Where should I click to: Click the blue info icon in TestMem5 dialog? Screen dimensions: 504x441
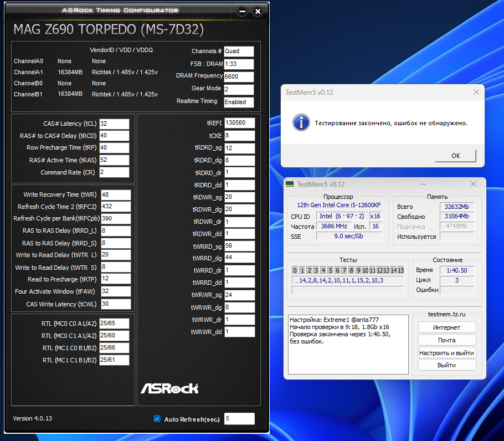pos(301,122)
